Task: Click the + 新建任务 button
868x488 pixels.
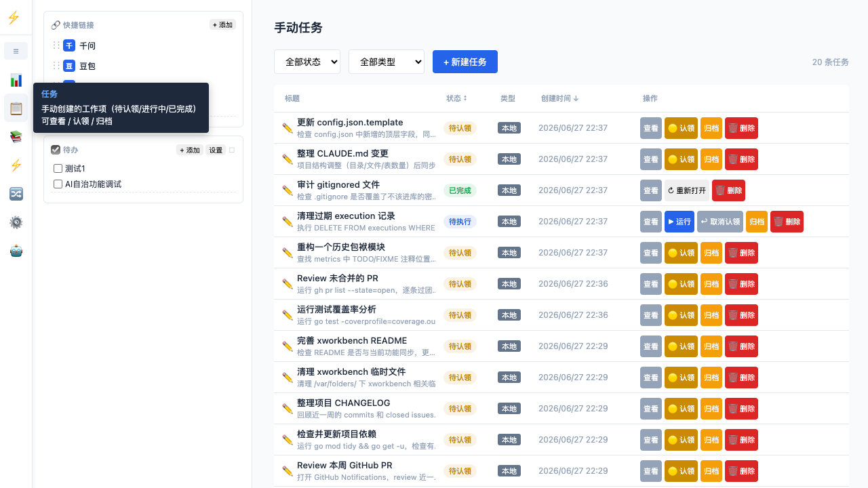Action: coord(465,62)
